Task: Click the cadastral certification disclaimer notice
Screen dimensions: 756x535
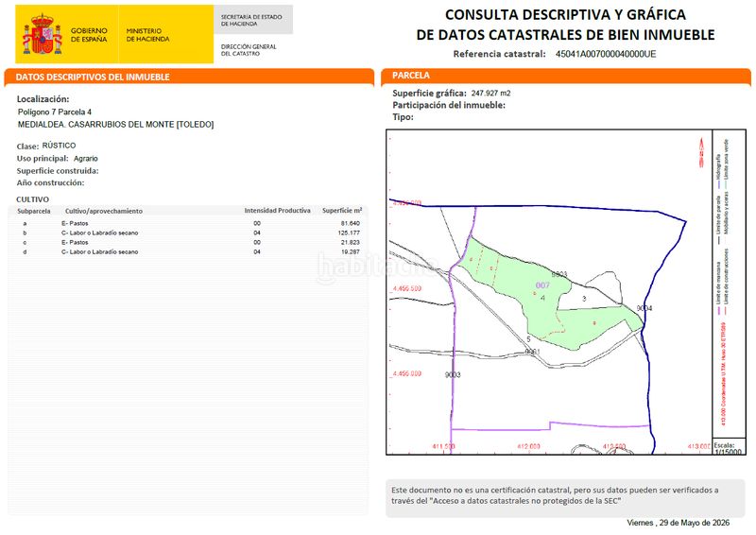Action: (x=565, y=498)
